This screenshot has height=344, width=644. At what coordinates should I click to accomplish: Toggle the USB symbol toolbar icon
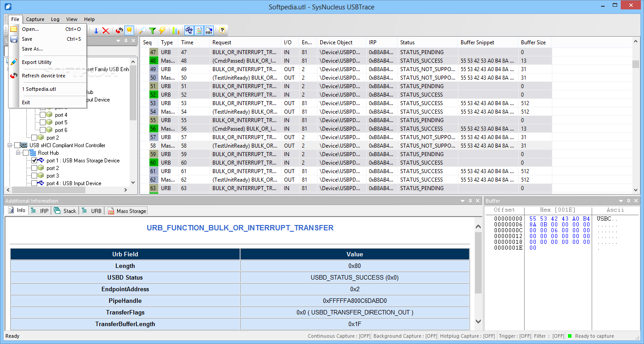[x=189, y=30]
